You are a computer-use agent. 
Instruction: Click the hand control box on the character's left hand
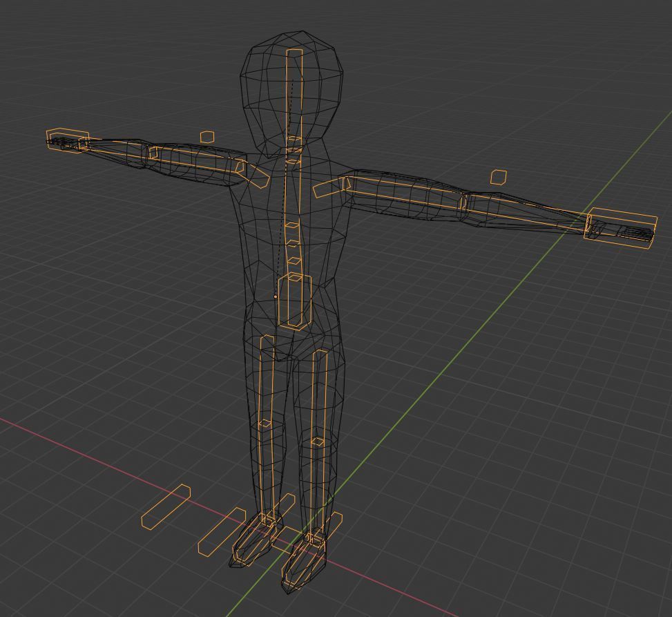620,227
